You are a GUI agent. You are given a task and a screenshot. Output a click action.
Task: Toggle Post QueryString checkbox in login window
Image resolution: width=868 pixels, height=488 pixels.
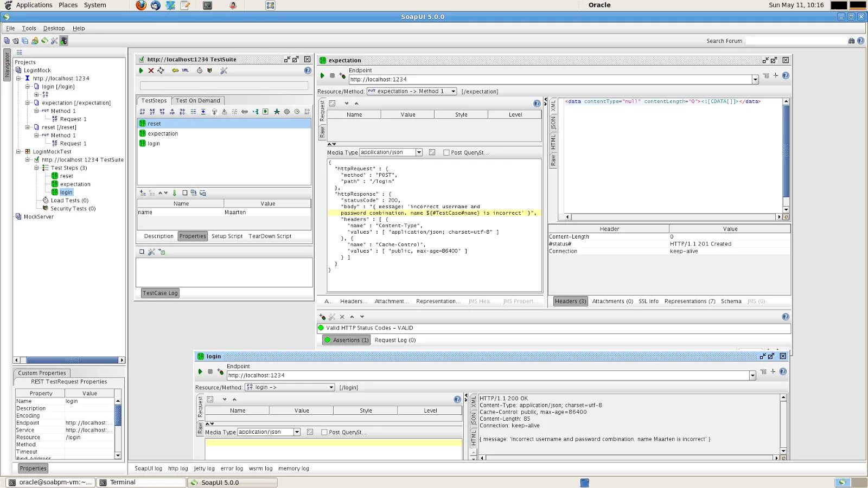(324, 433)
